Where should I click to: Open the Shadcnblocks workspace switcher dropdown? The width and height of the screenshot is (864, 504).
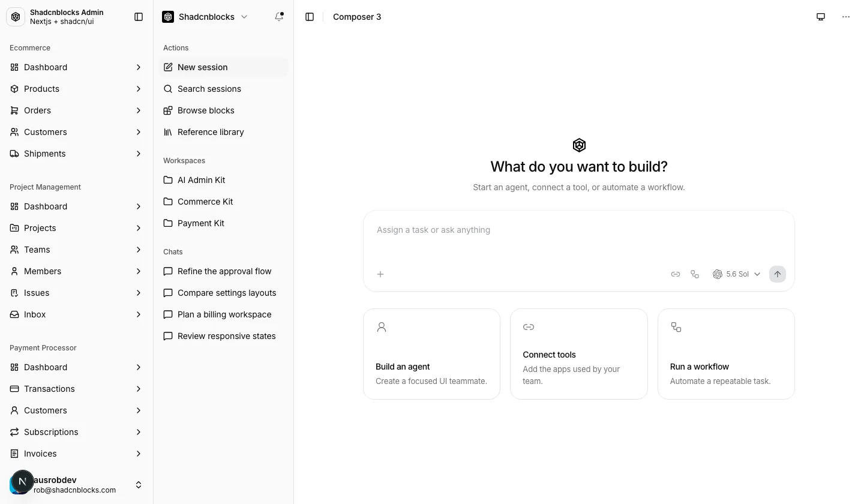coord(205,17)
